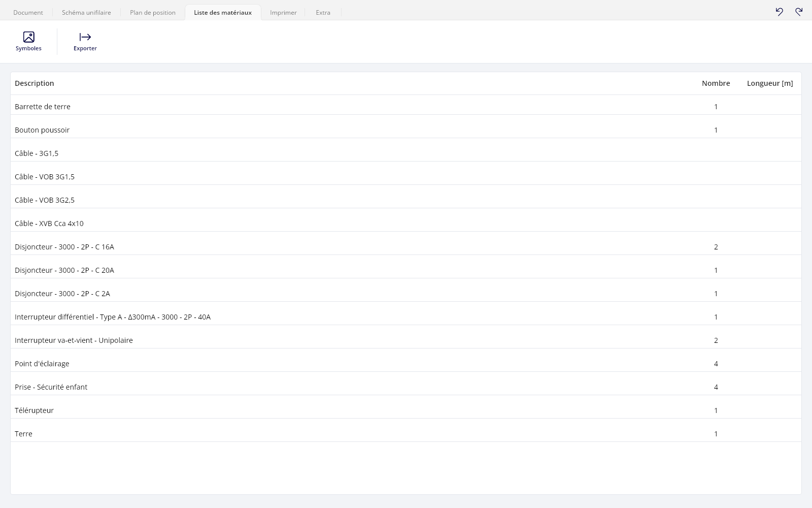This screenshot has width=812, height=508.
Task: Go to the Plan de position tab
Action: pyautogui.click(x=153, y=13)
